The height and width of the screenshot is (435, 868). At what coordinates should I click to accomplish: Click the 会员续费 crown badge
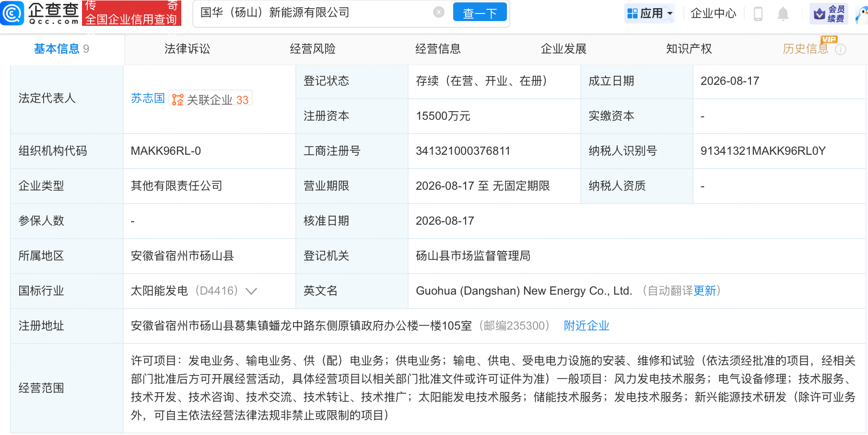[829, 13]
